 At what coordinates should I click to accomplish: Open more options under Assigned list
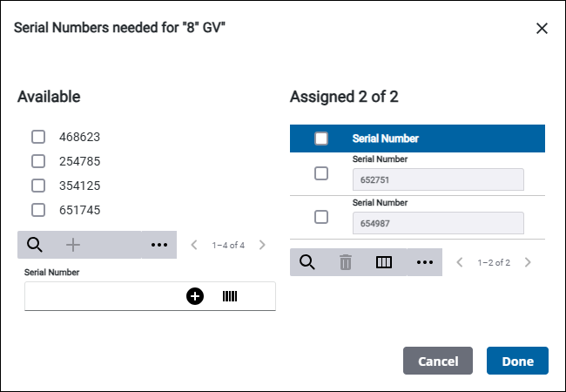point(425,262)
